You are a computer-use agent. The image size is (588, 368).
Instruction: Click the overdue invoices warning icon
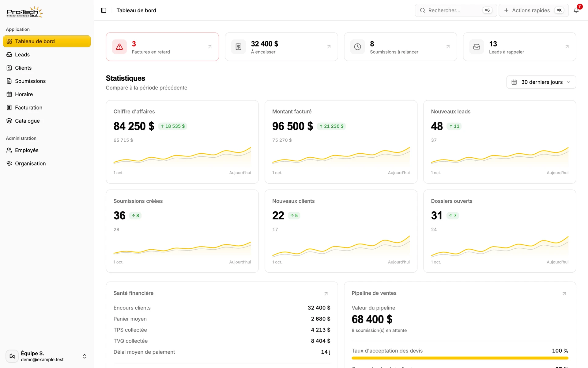pyautogui.click(x=119, y=47)
